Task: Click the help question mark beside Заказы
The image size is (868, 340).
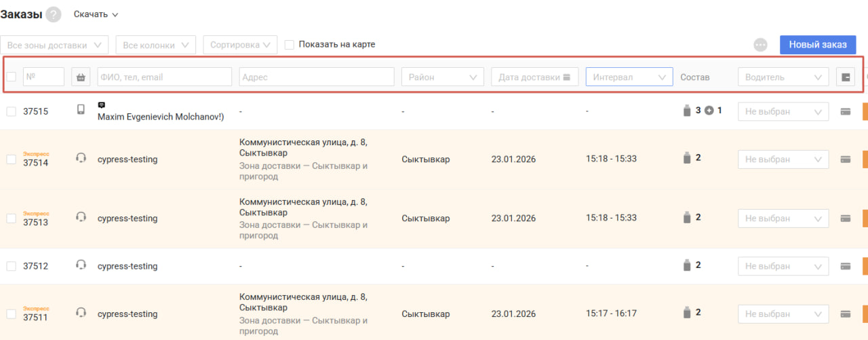Action: coord(54,14)
